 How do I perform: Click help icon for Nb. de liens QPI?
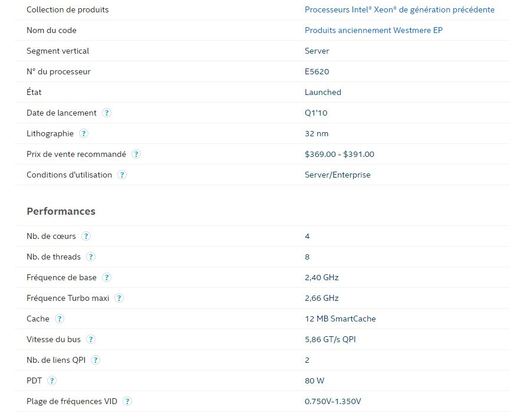pos(96,360)
